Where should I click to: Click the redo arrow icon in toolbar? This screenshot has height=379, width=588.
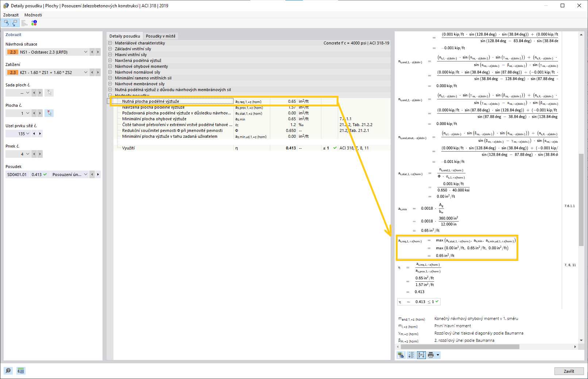[15, 23]
